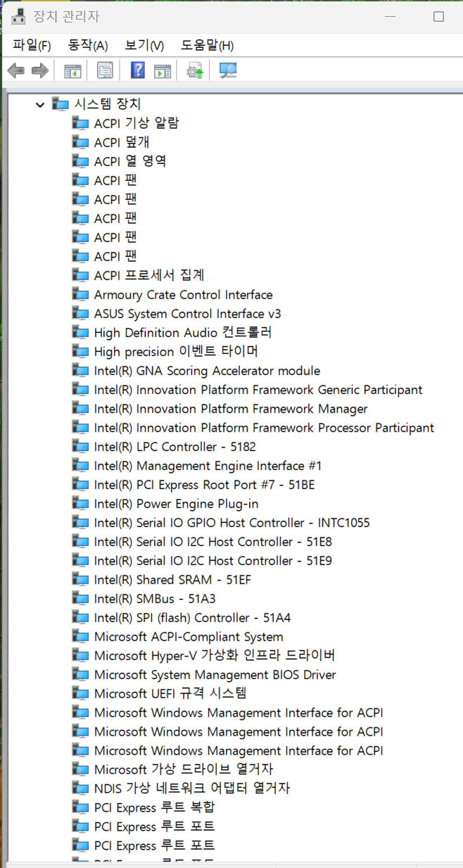The height and width of the screenshot is (868, 463).
Task: Select High Definition Audio 컨트롤러
Action: coord(183,333)
